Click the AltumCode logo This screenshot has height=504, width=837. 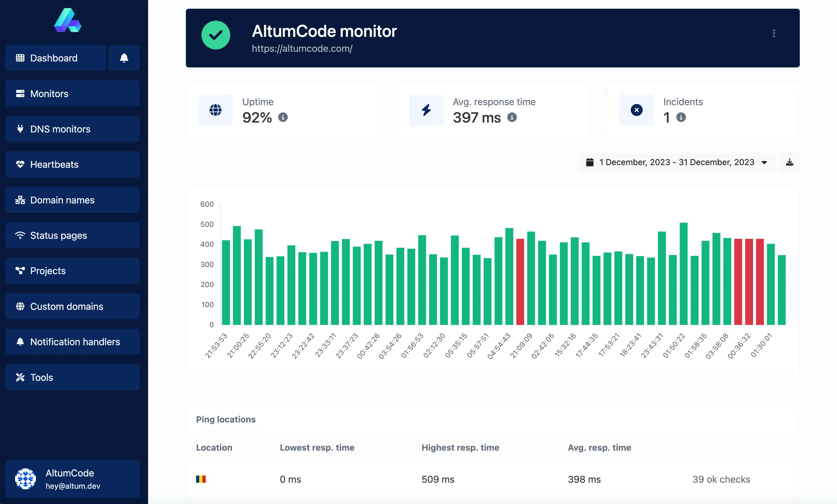click(67, 20)
